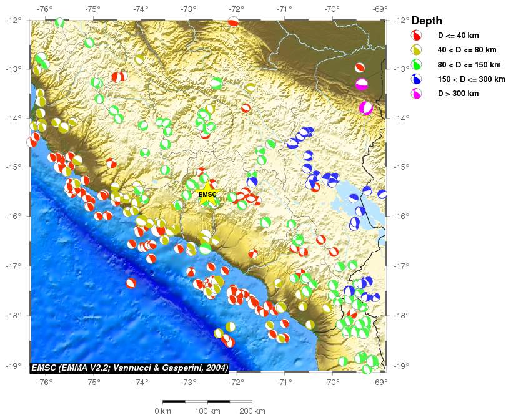Click the red D <= 40 km legend icon
The width and height of the screenshot is (511, 420).
(417, 35)
